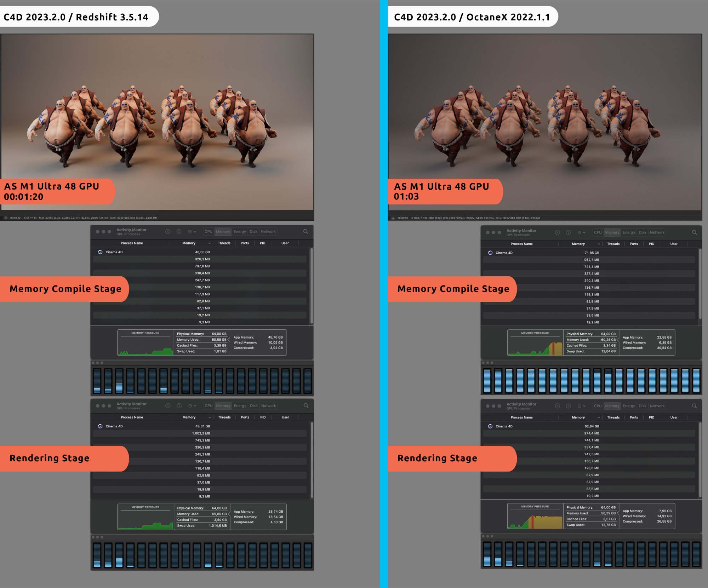Switch to Energy tab in 48,00 GB Activity Monitor
This screenshot has height=588, width=708.
click(240, 232)
